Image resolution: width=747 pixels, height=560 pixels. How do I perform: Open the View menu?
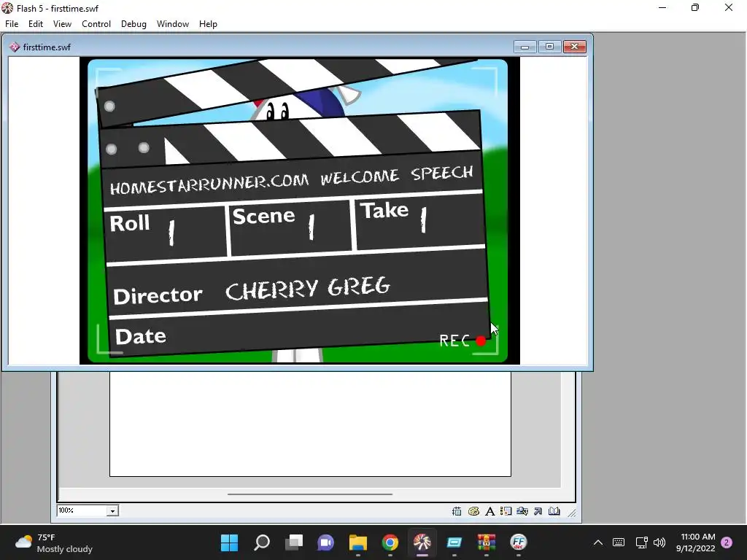(x=63, y=24)
